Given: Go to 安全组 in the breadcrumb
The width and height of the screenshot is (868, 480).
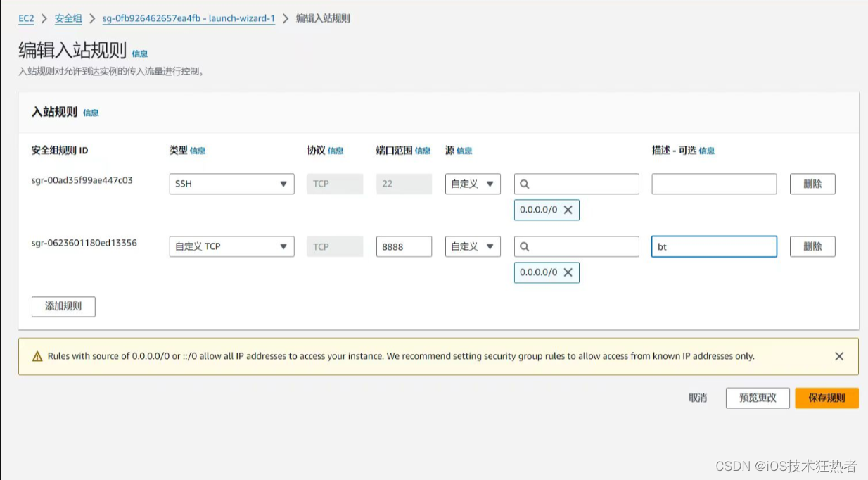Looking at the screenshot, I should click(68, 18).
